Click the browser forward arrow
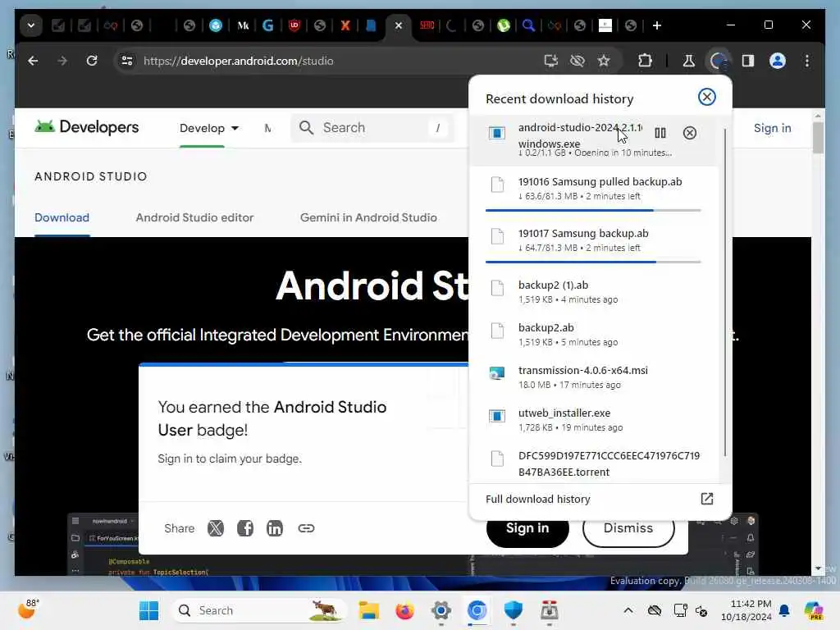Viewport: 840px width, 630px height. [62, 61]
